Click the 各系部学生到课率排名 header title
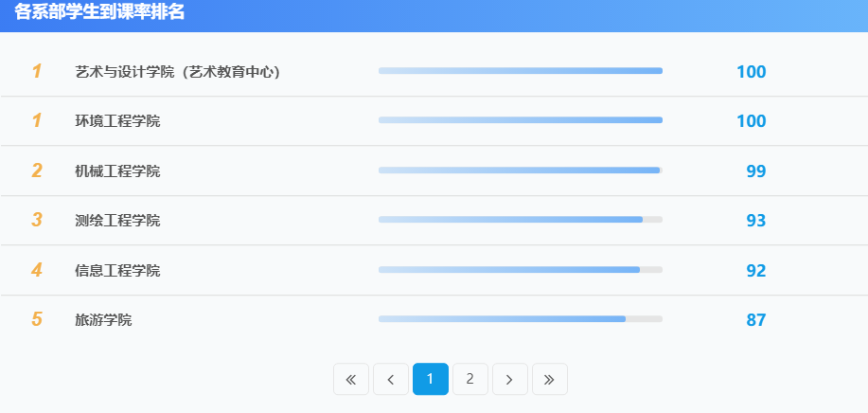868x413 pixels. point(99,12)
